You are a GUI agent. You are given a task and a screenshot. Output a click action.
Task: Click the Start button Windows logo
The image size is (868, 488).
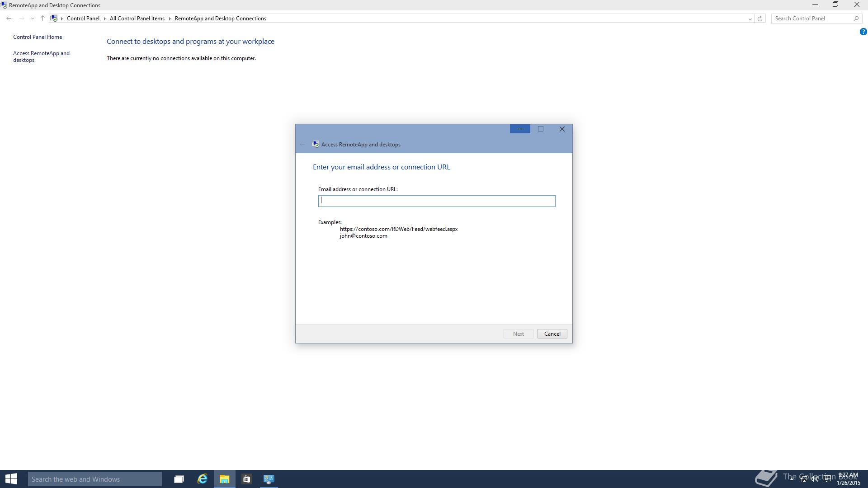point(11,479)
